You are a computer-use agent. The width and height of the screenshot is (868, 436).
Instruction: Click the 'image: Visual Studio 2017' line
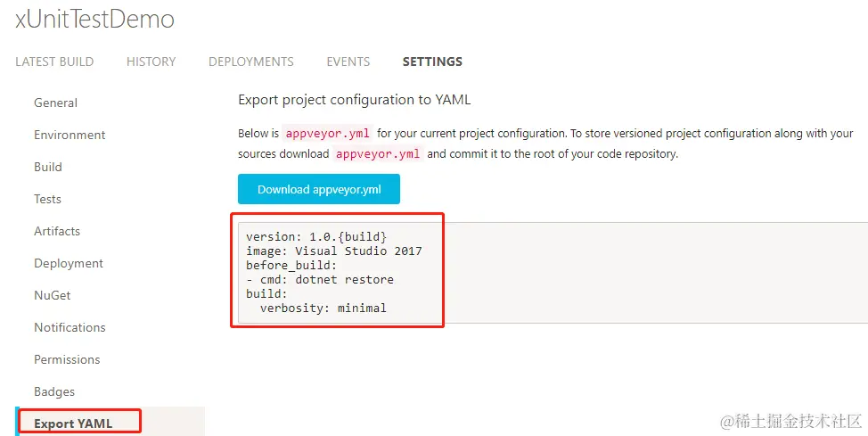(334, 251)
